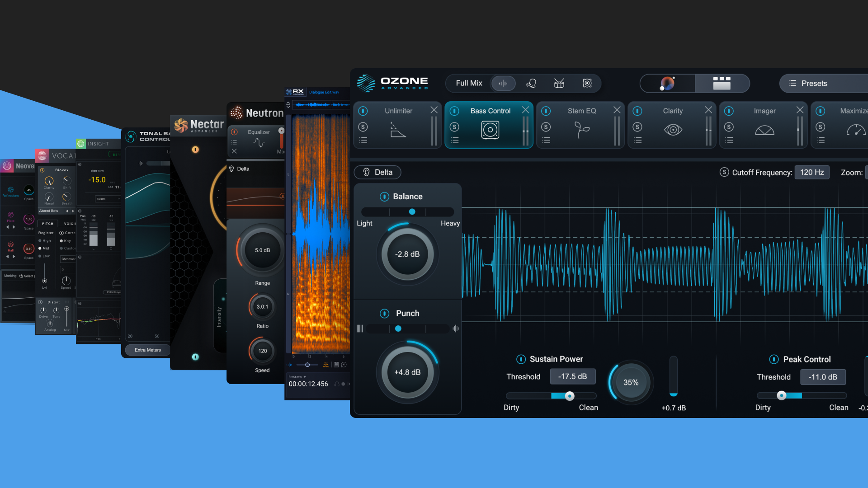Solo the Imager module
This screenshot has width=868, height=488.
729,127
